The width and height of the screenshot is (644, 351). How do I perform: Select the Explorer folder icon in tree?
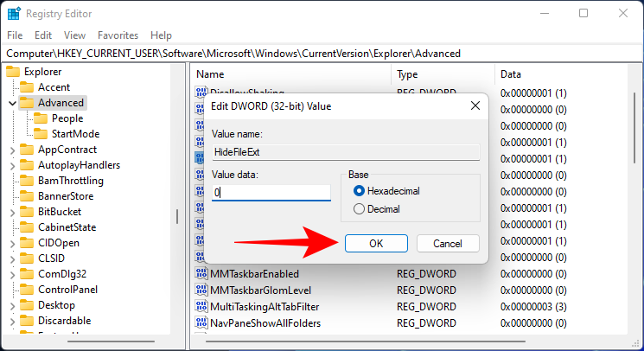13,72
